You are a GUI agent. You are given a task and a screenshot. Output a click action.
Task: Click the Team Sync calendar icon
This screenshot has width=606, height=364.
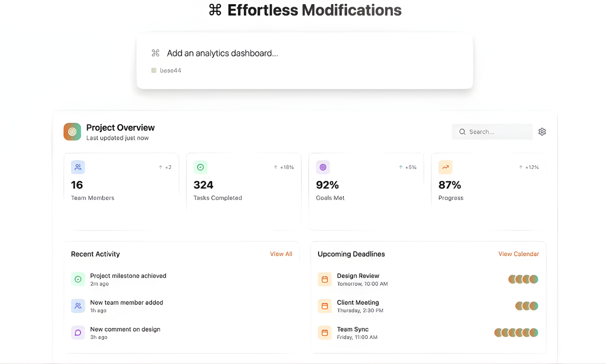(325, 332)
